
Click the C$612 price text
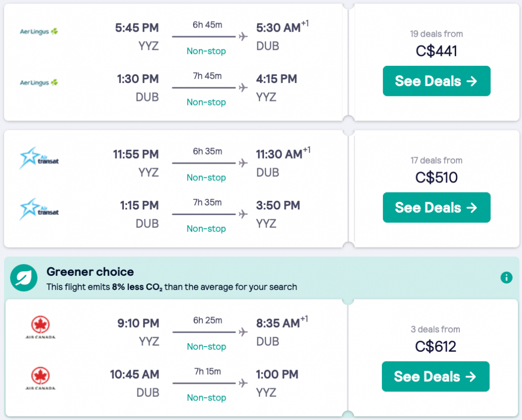click(436, 347)
